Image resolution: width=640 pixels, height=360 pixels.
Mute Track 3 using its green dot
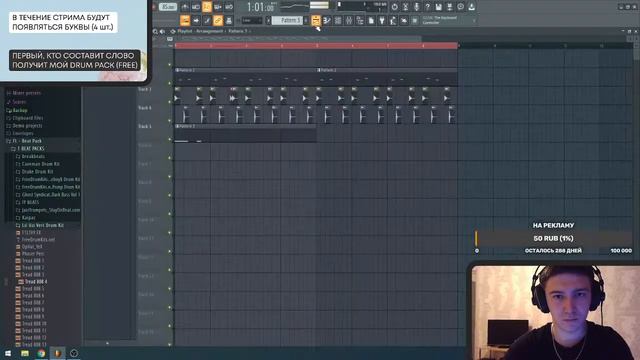pyautogui.click(x=170, y=102)
